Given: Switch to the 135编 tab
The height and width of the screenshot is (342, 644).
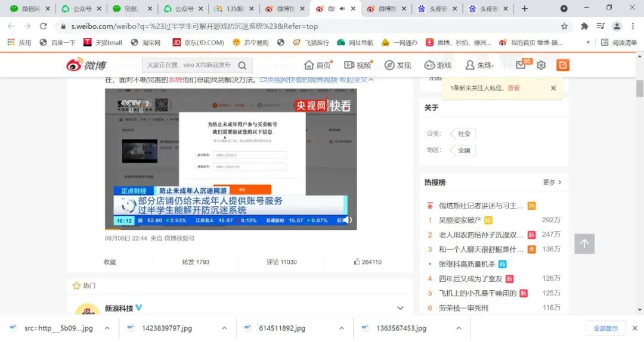Looking at the screenshot, I should pos(235,8).
